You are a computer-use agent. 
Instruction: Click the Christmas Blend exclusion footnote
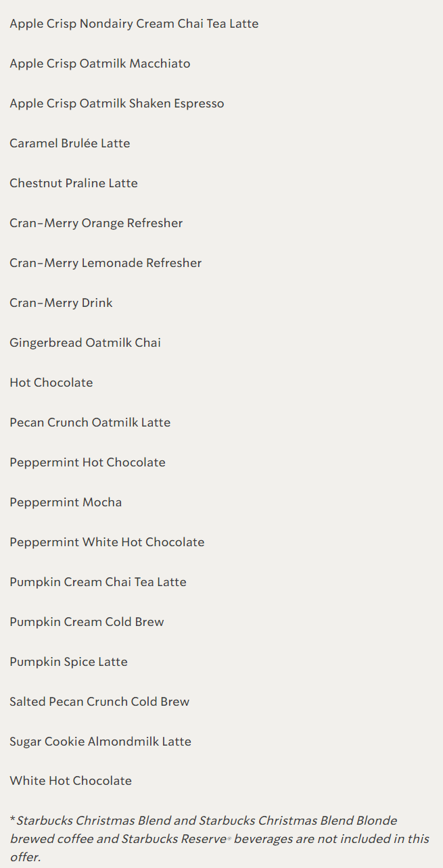(220, 839)
